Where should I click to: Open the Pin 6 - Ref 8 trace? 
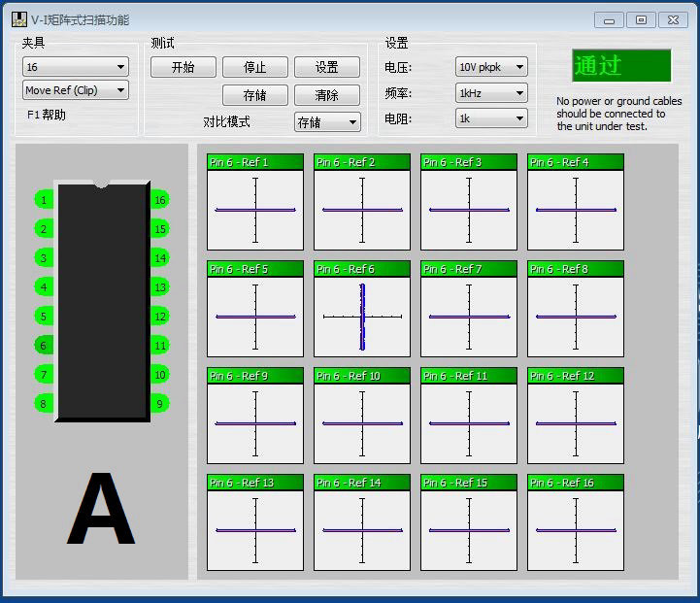tap(576, 309)
